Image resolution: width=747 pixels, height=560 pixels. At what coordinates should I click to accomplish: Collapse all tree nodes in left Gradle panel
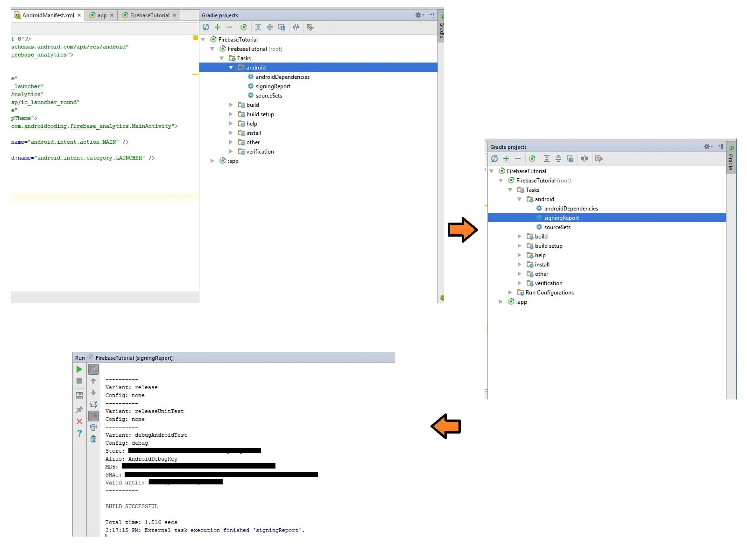coord(270,27)
